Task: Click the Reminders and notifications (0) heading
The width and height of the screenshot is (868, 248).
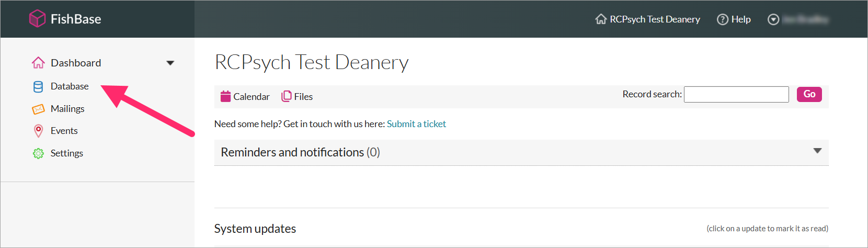Action: 300,152
